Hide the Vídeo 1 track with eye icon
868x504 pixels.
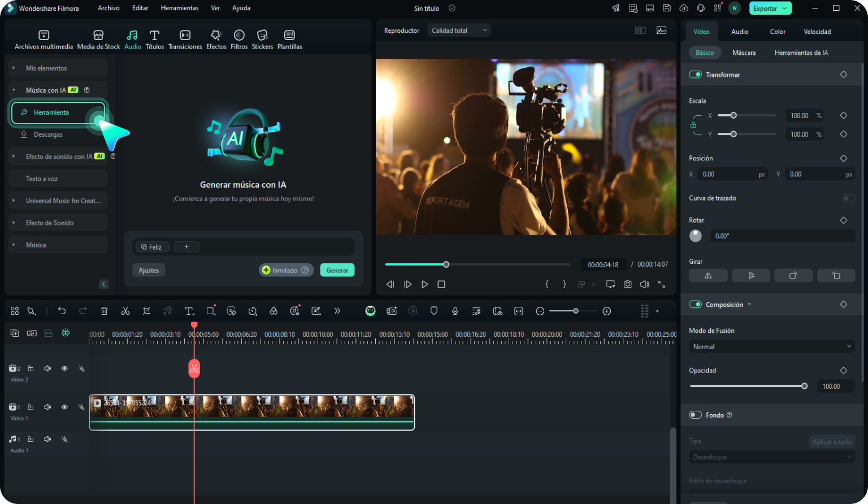(64, 407)
